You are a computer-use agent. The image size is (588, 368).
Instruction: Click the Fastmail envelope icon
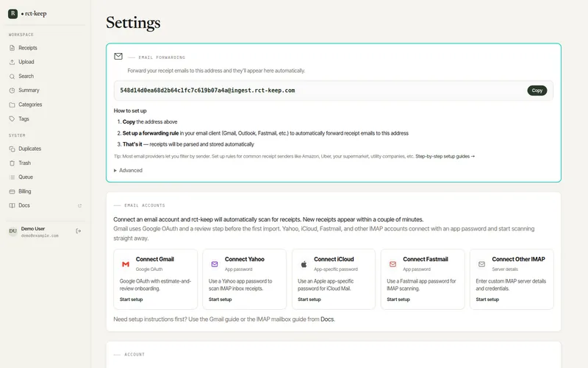coord(392,264)
